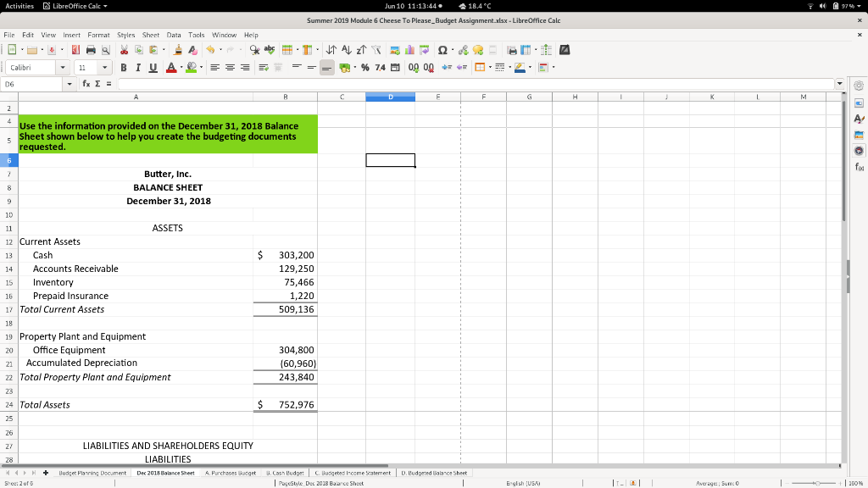Screen dimensions: 868x488
Task: Switch to the B. Cash Budget sheet
Action: point(287,473)
